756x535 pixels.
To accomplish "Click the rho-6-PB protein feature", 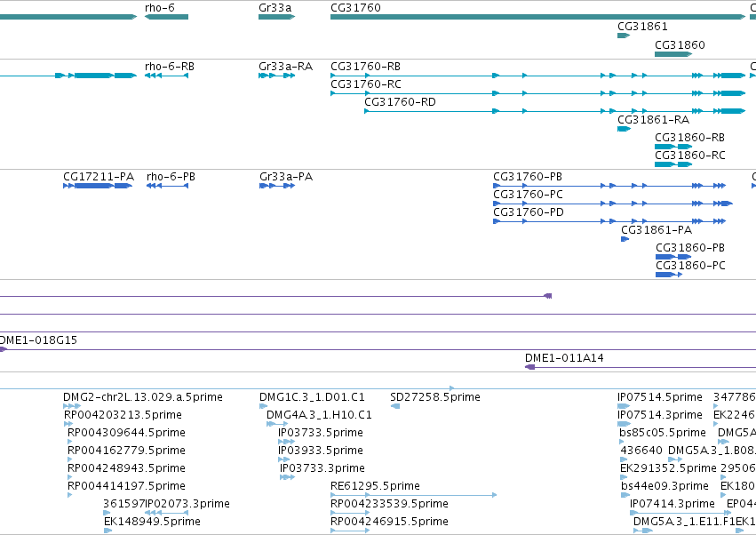I will [x=167, y=186].
